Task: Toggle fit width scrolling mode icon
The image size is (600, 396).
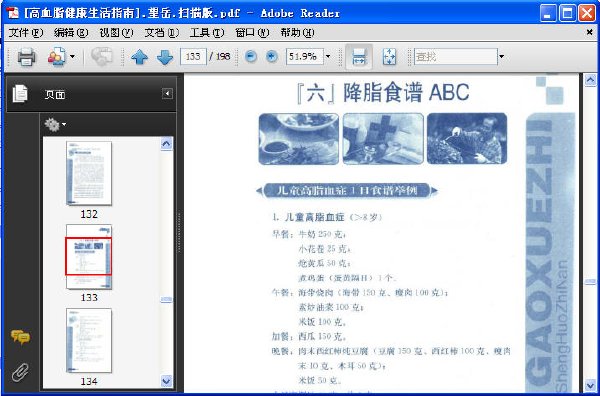Action: (x=359, y=57)
